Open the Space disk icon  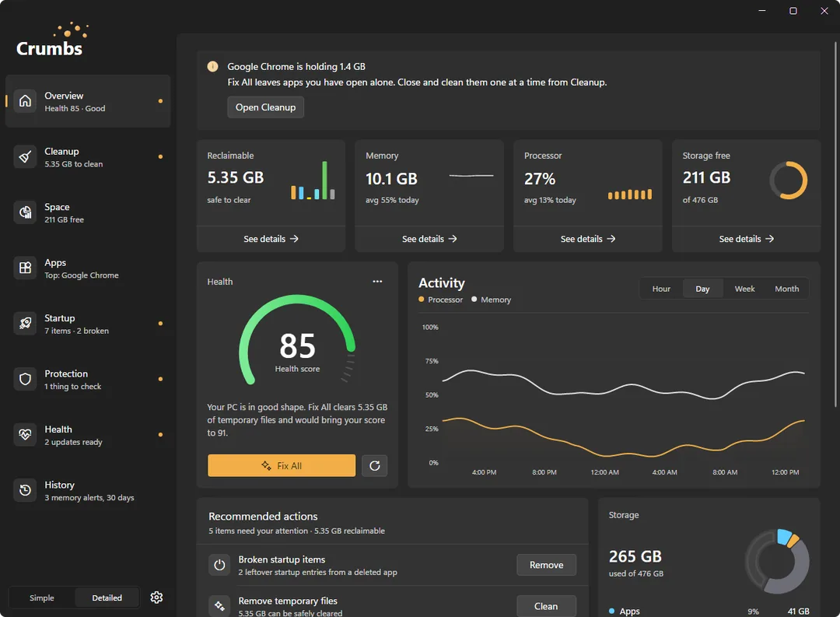(x=25, y=212)
